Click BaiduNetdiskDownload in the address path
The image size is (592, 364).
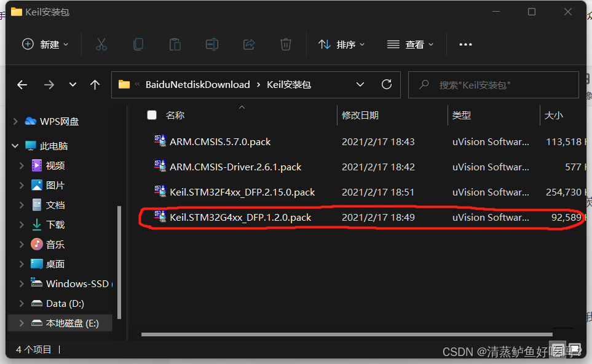[x=198, y=85]
